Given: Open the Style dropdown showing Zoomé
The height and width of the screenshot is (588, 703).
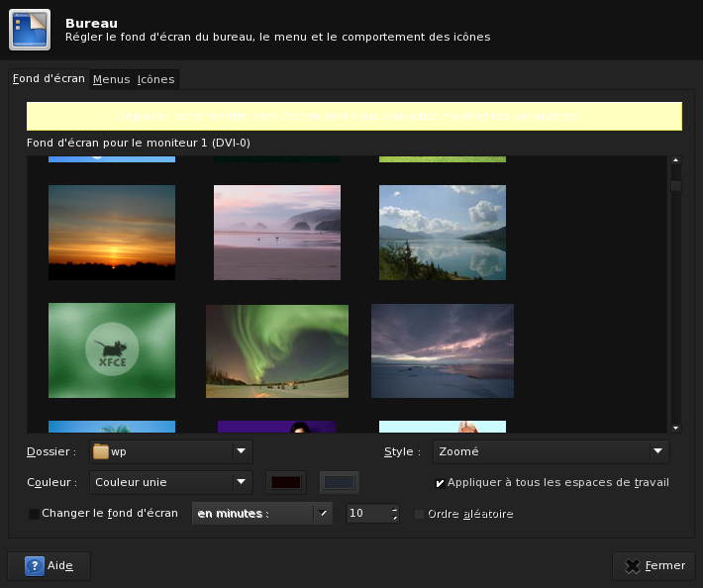Looking at the screenshot, I should coord(551,452).
